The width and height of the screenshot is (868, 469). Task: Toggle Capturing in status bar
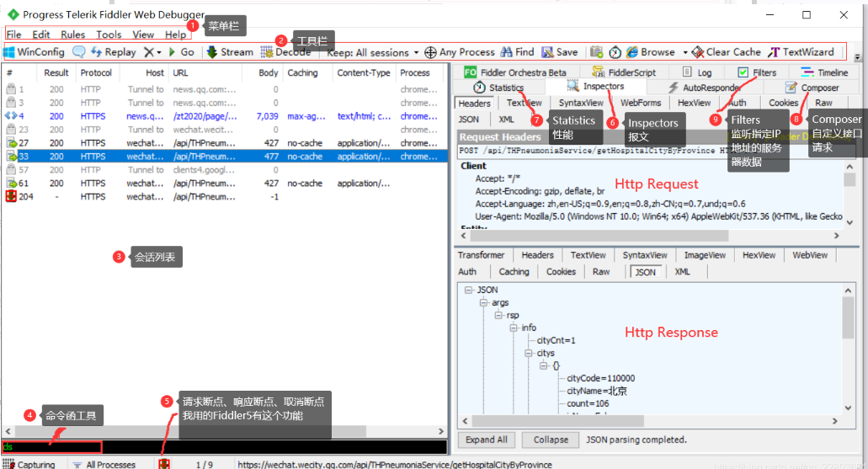click(29, 464)
